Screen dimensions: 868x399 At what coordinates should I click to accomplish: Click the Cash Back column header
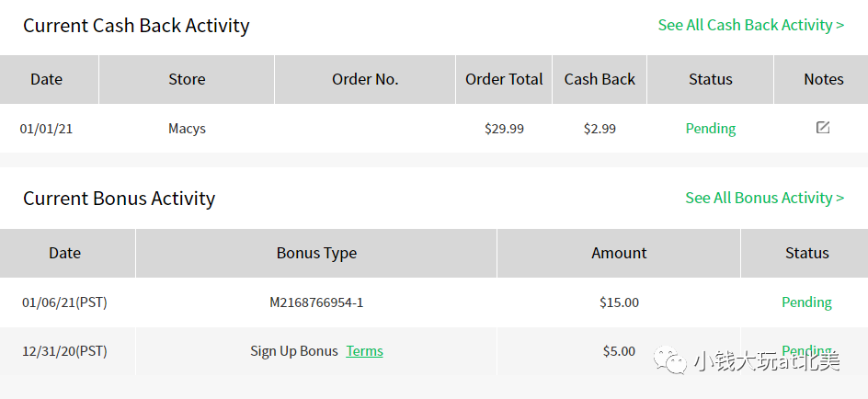600,79
